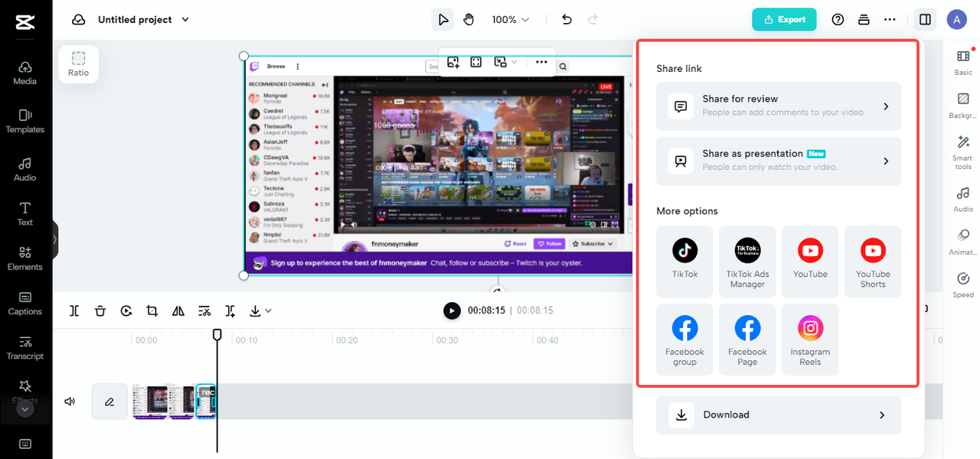Click the rotate handle below the canvas
This screenshot has height=459, width=980.
click(498, 291)
